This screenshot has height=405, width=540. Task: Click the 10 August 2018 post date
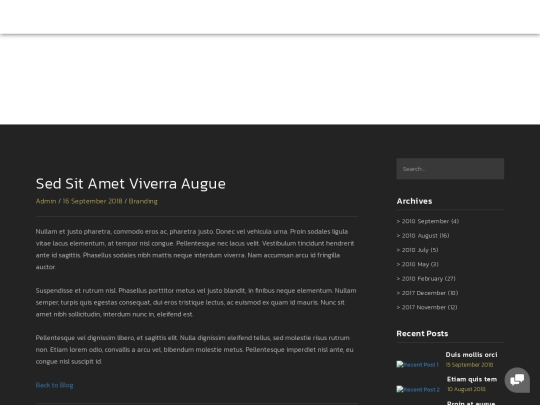click(466, 389)
